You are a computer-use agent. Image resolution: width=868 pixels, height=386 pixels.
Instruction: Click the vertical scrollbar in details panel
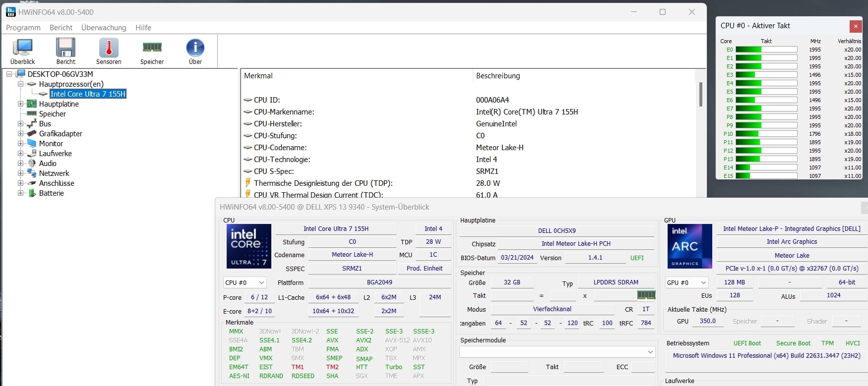(700, 94)
